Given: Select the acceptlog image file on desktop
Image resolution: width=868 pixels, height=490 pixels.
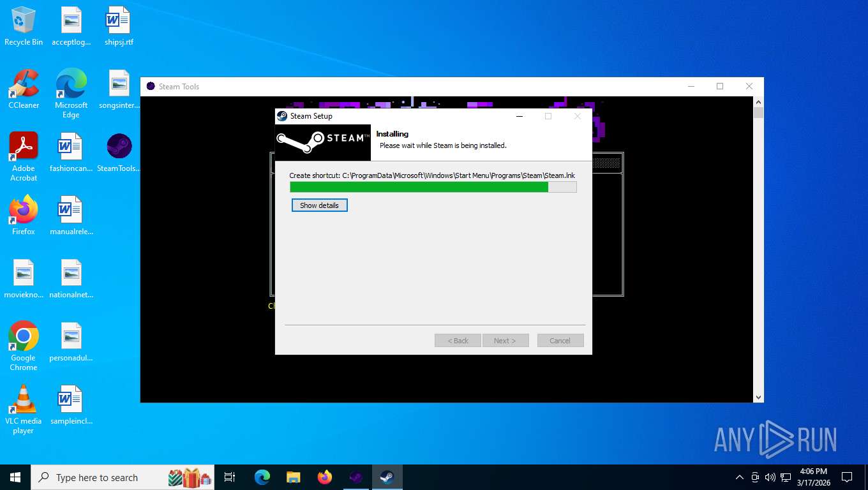Looking at the screenshot, I should click(x=71, y=26).
